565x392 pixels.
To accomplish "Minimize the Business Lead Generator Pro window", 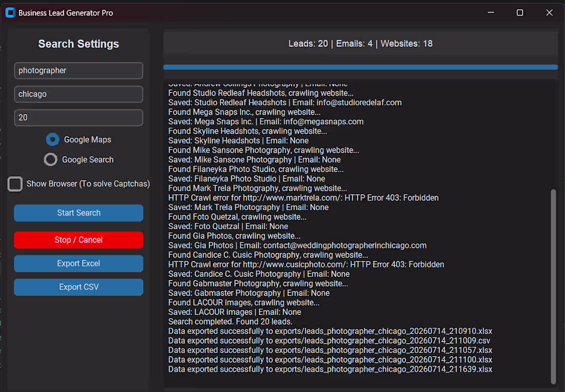I will tap(491, 13).
